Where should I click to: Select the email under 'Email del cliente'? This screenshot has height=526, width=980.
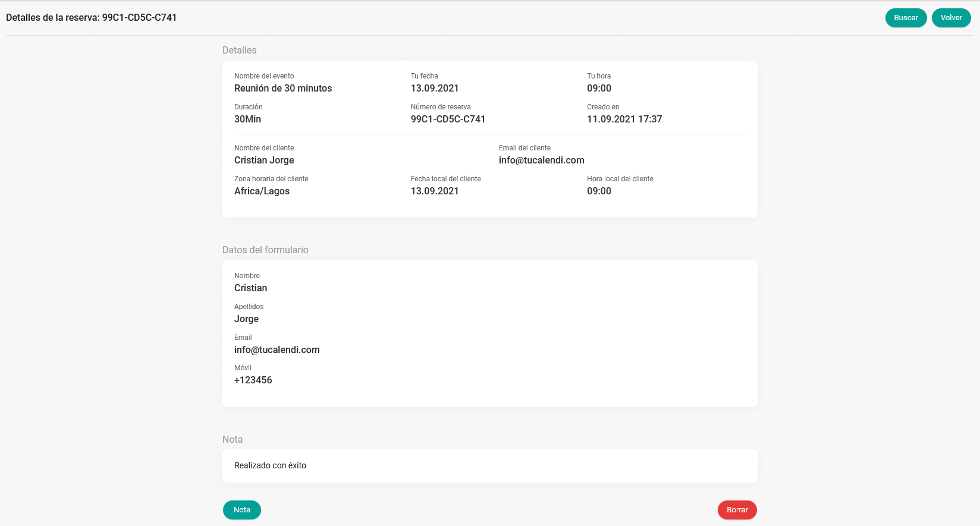[542, 160]
